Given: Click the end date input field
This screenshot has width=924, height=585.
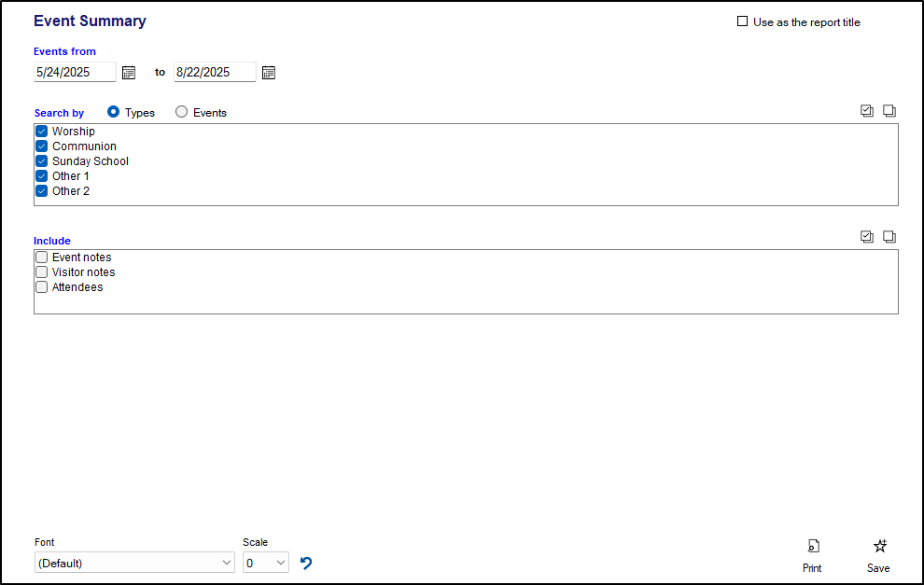Looking at the screenshot, I should (215, 72).
